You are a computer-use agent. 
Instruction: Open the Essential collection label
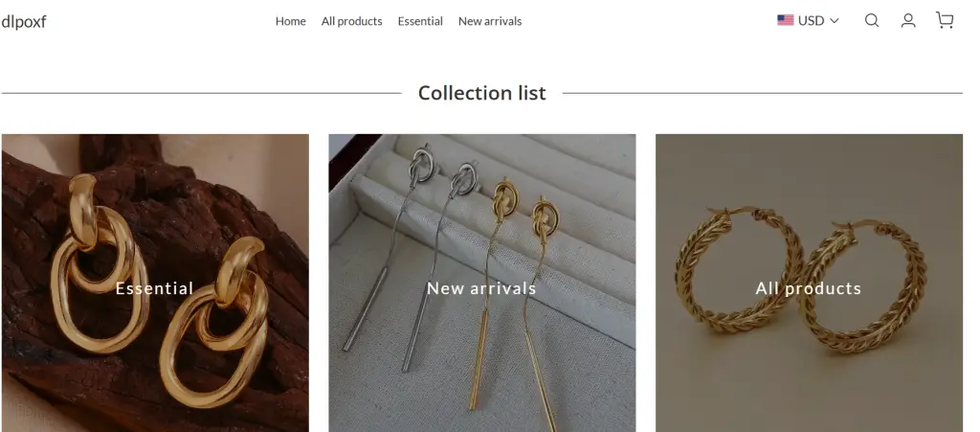pos(154,288)
